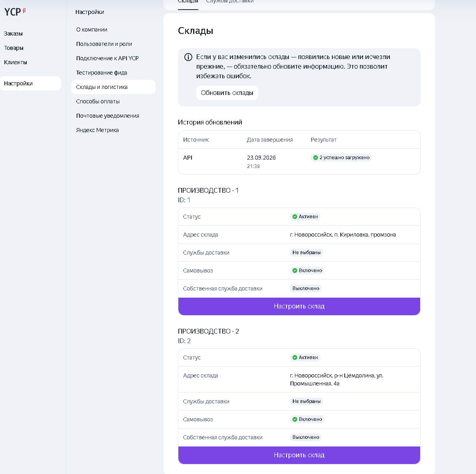Open Яндекс Метрика settings

(x=97, y=130)
